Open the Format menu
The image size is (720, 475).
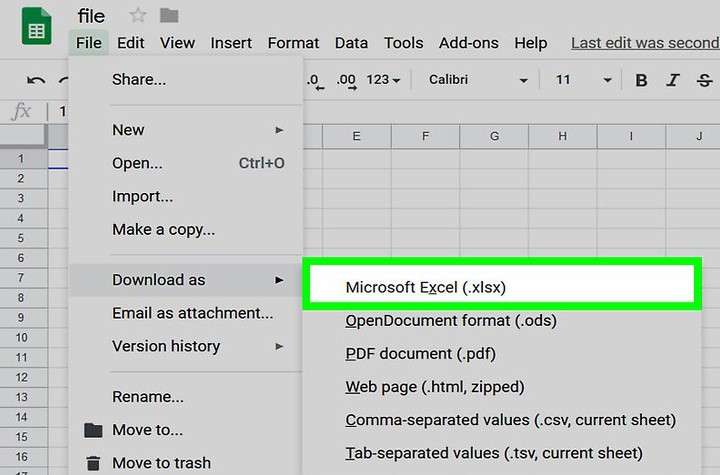coord(293,43)
